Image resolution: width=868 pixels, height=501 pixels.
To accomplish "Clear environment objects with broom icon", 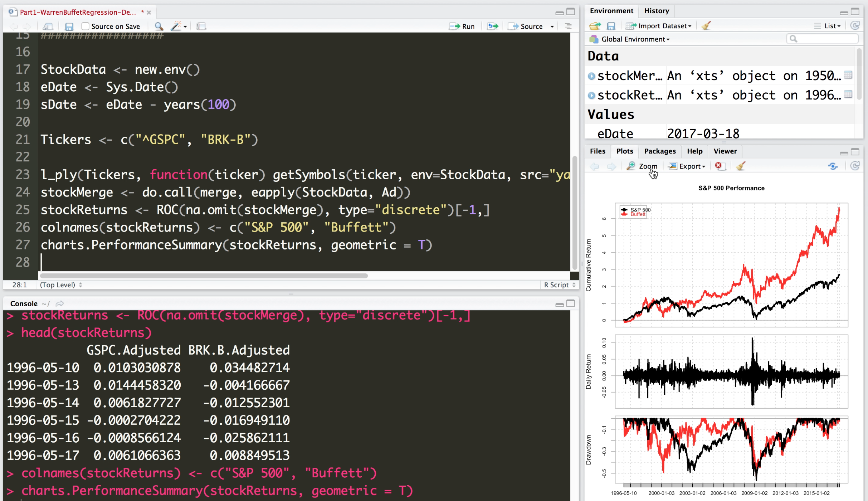I will tap(706, 26).
